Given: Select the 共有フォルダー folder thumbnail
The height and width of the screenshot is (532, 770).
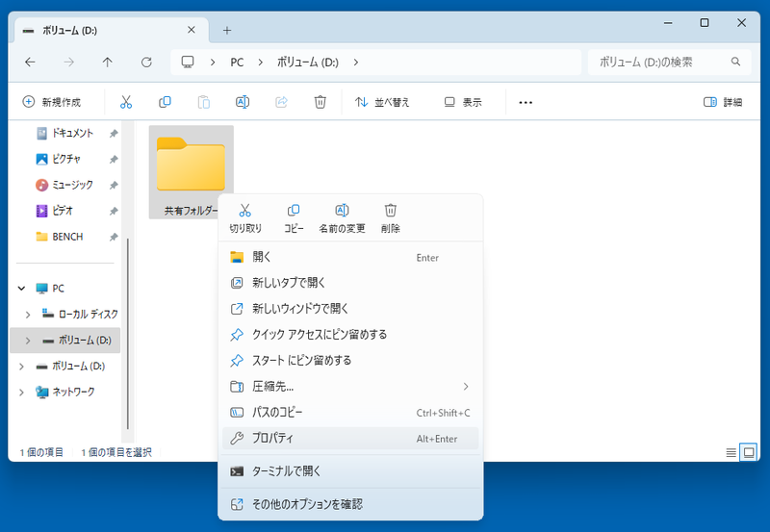Looking at the screenshot, I should 191,172.
